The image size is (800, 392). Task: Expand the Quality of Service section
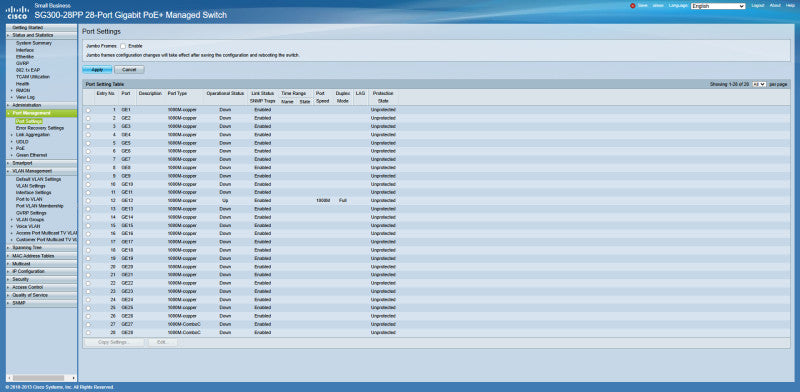coord(30,296)
